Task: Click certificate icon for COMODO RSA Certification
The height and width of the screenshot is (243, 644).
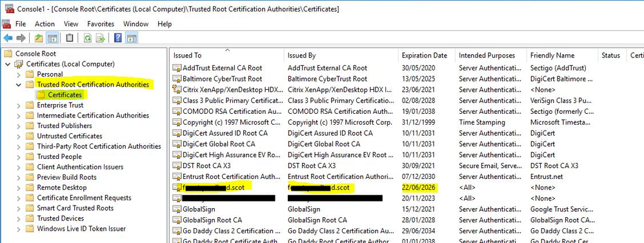Action: (177, 111)
